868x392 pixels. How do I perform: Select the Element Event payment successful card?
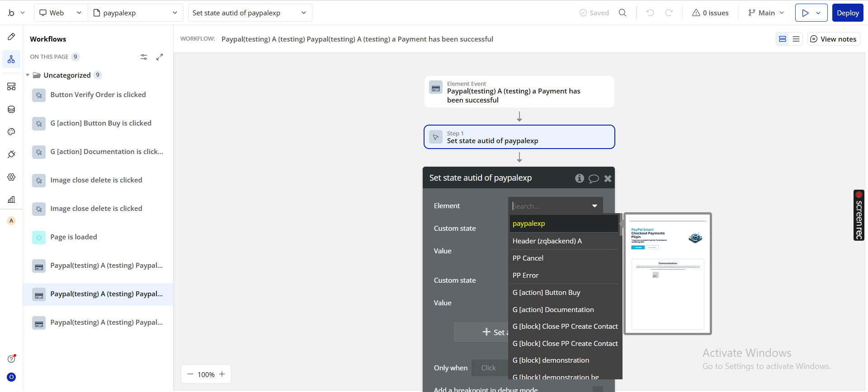(519, 92)
